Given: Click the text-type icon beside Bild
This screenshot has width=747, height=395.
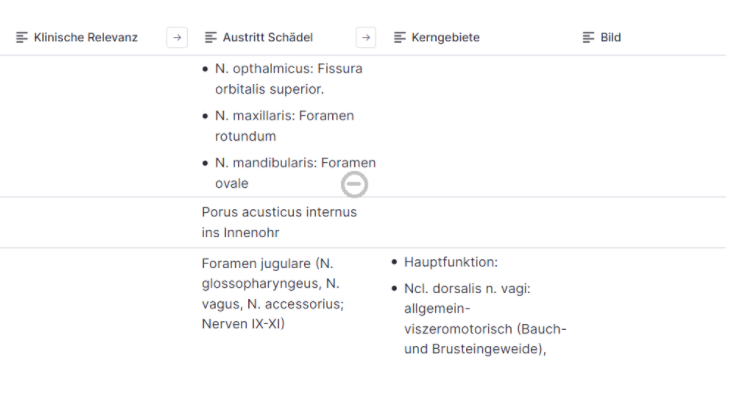Looking at the screenshot, I should [588, 38].
